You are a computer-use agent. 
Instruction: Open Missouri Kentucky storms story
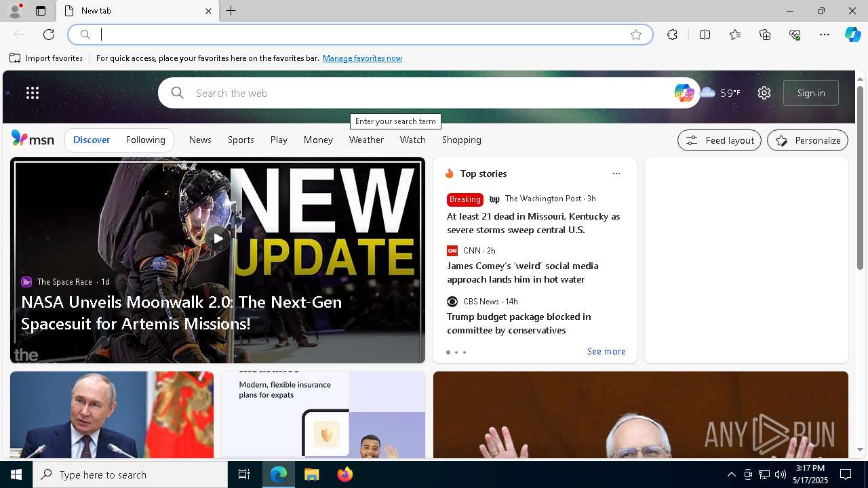click(x=533, y=223)
